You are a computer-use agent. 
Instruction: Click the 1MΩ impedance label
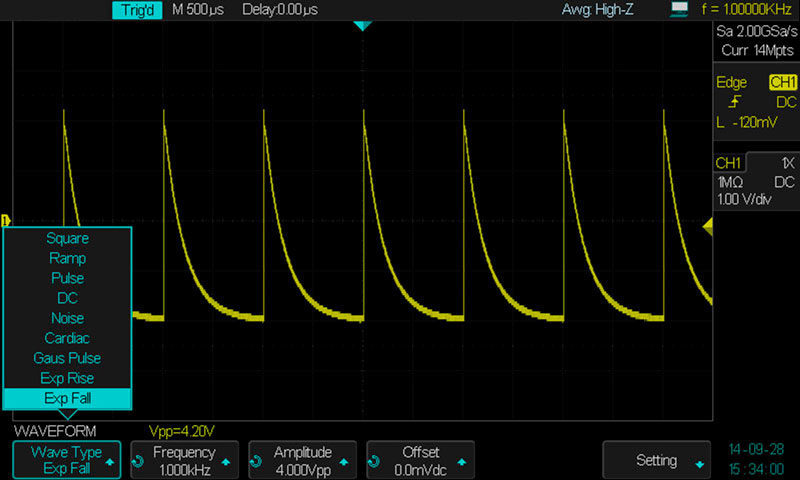click(x=730, y=182)
